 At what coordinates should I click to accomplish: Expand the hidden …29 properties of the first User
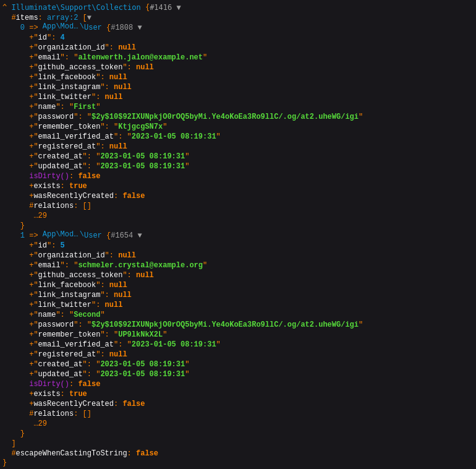coord(40,216)
